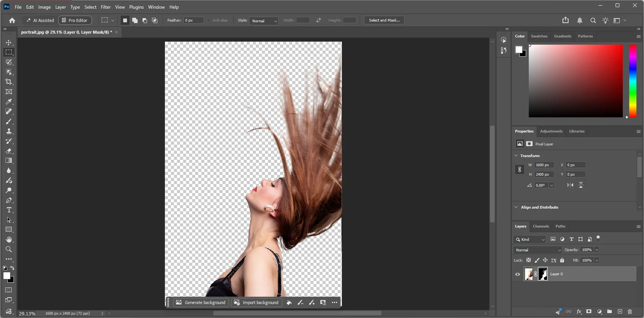Flip horizontal icon in Transform section
This screenshot has width=644, height=318.
(x=570, y=185)
